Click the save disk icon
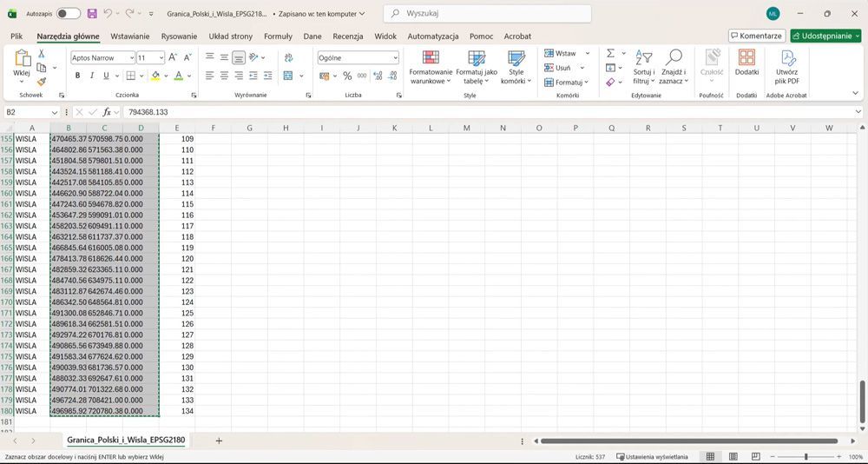868x464 pixels. [x=92, y=14]
